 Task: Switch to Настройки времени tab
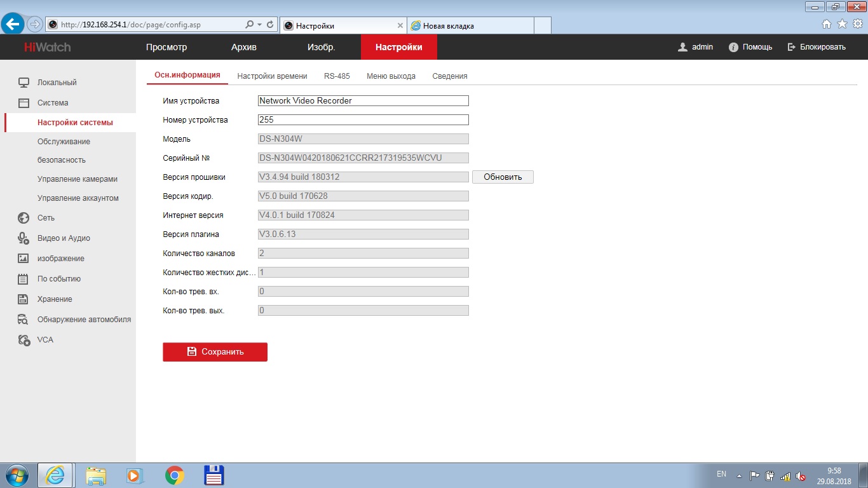tap(272, 76)
